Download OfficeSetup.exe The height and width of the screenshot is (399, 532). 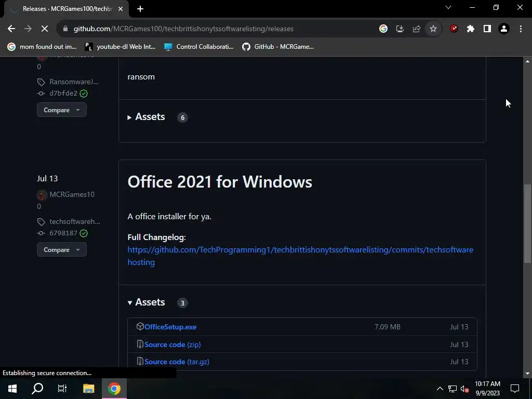point(170,327)
